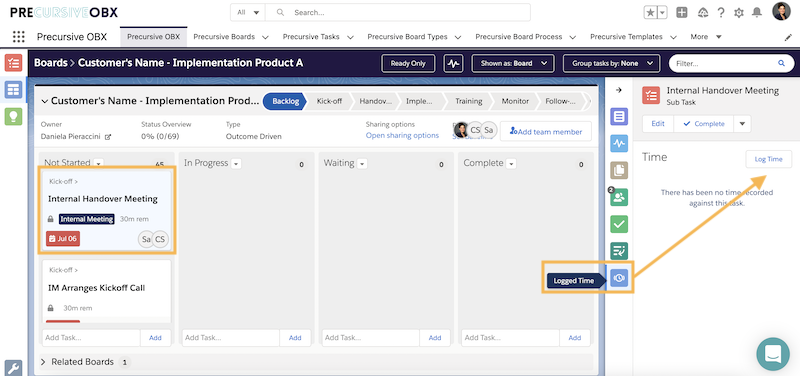Open the IM Arranges Kickoff Call card

coord(106,291)
